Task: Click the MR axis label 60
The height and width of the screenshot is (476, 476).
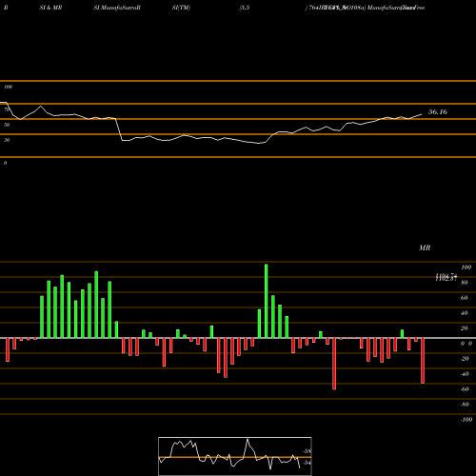Action: [465, 298]
